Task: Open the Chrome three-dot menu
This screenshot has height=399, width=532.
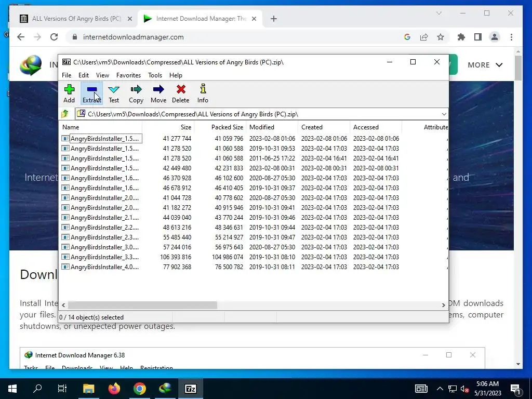Action: pos(511,37)
